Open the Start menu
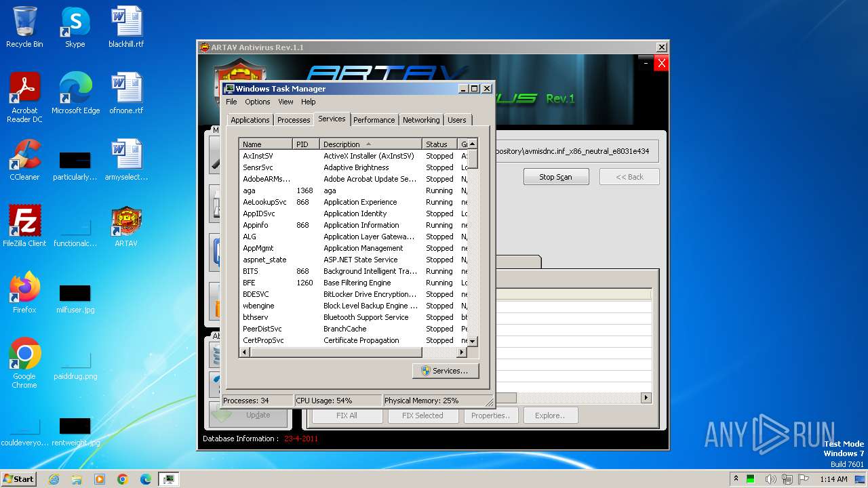 18,479
